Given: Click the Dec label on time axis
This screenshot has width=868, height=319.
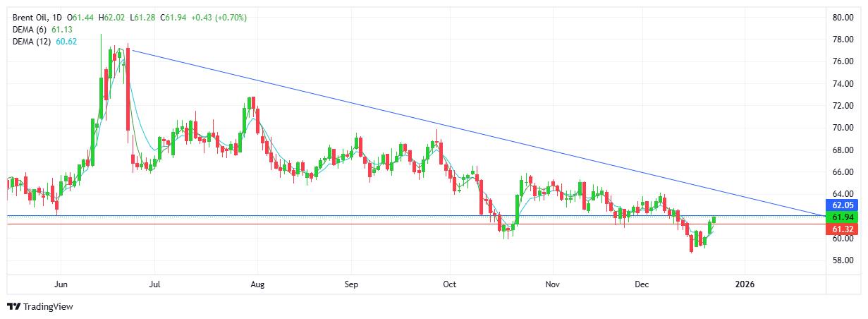Looking at the screenshot, I should (642, 284).
